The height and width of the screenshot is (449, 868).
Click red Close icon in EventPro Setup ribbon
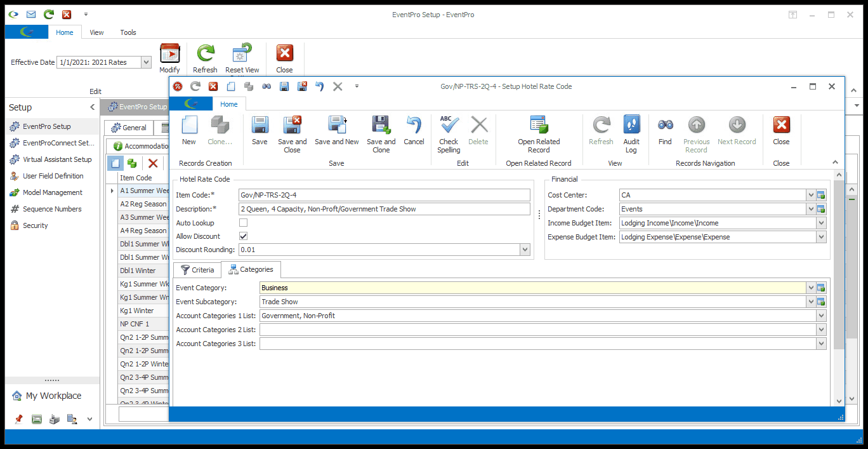284,53
